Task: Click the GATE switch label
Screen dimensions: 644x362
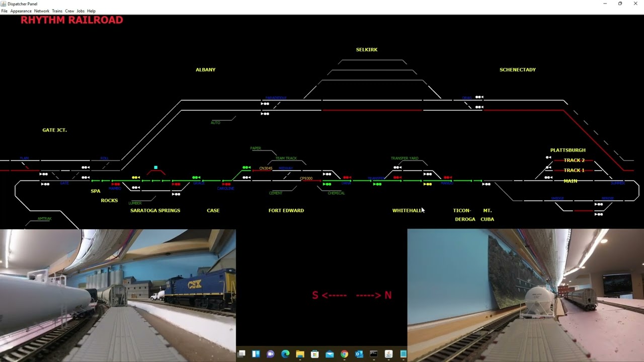Action: point(64,183)
